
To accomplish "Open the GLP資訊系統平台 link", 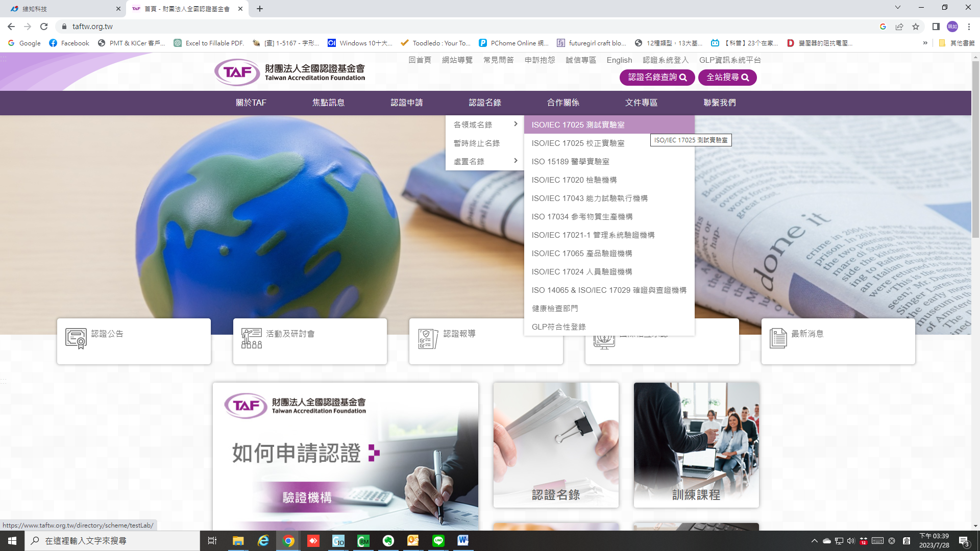I will tap(730, 60).
